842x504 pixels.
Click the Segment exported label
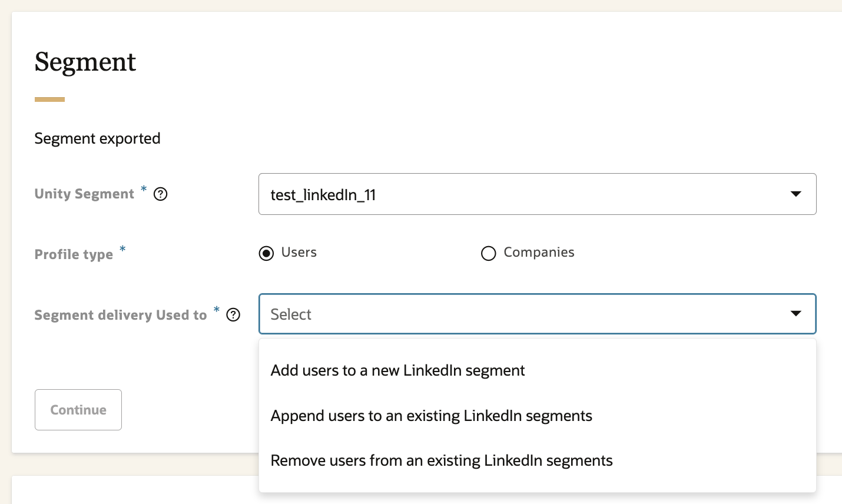[x=97, y=138]
